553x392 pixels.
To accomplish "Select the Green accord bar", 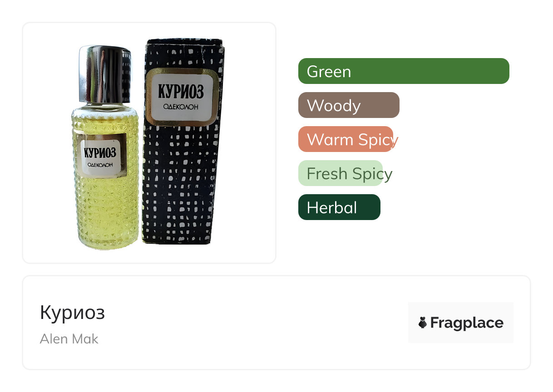I will (404, 71).
